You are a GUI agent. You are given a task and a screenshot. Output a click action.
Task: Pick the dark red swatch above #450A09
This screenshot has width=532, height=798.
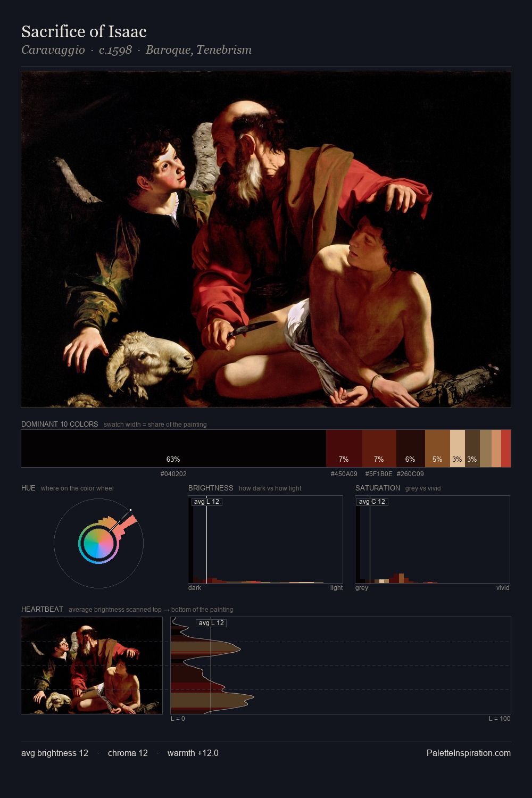pos(344,448)
